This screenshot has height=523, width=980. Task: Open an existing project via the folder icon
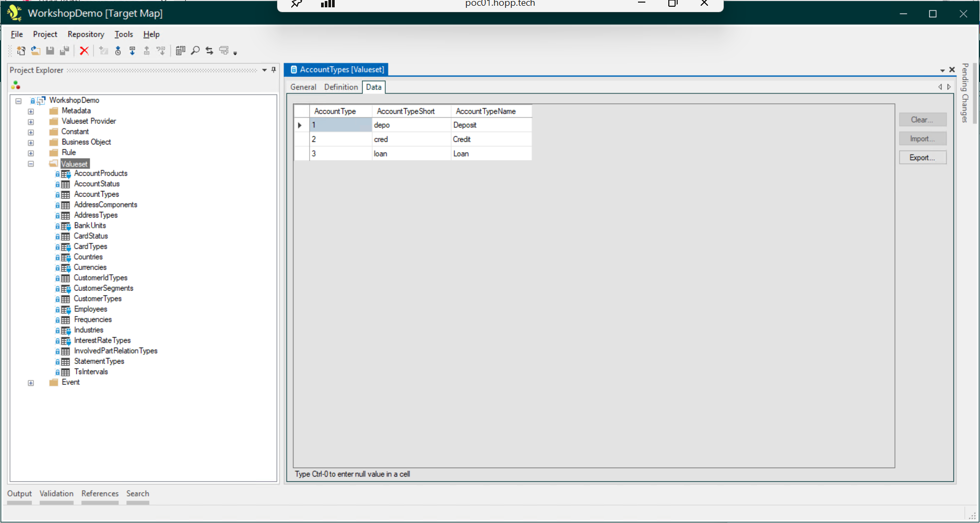coord(36,51)
